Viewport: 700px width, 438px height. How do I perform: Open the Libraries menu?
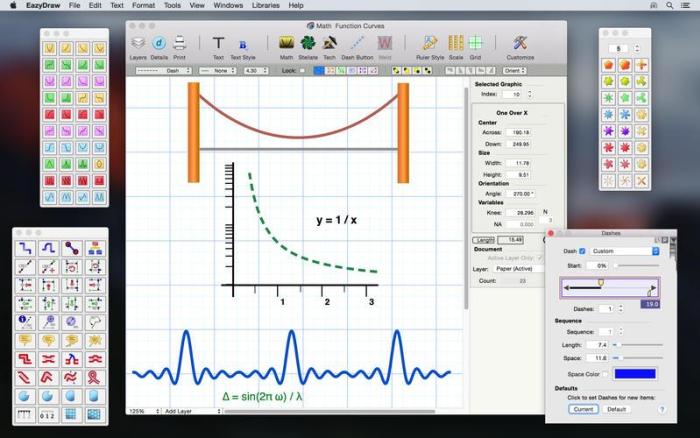pos(266,5)
